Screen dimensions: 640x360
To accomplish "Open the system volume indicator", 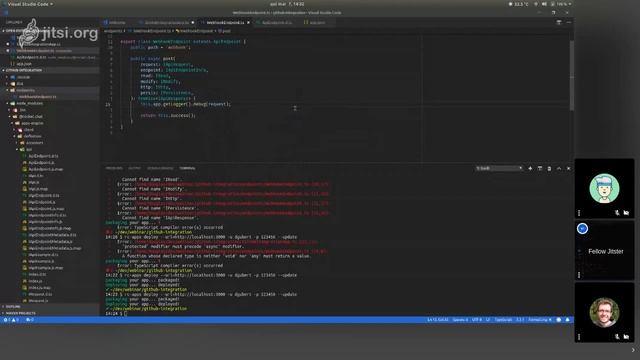I will (x=544, y=4).
